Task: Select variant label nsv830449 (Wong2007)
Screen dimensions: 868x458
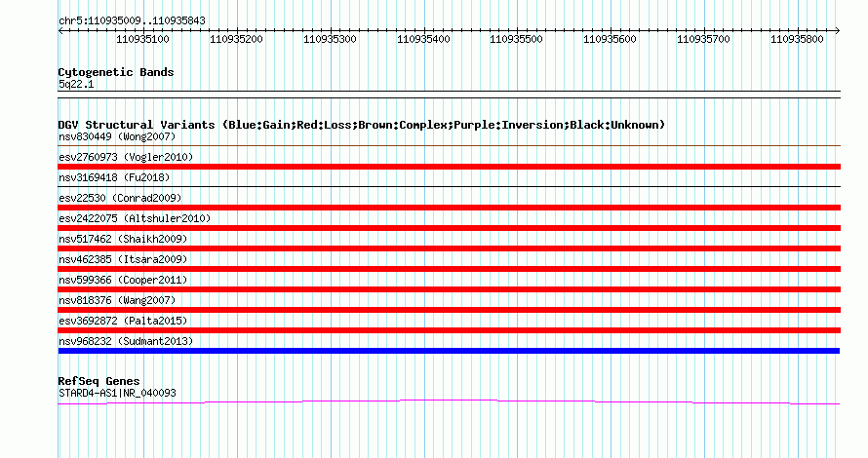Action: point(117,136)
